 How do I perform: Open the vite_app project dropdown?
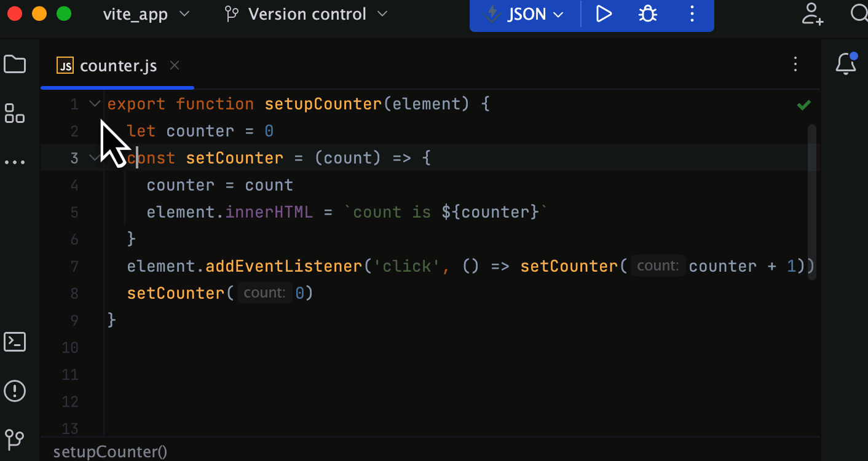(146, 14)
